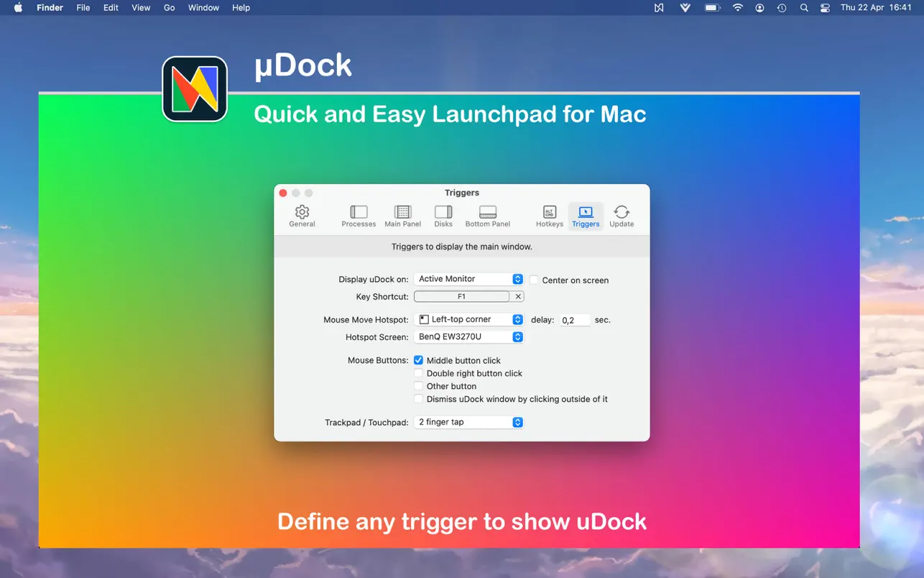This screenshot has height=578, width=924.
Task: Open the Finder menu
Action: tap(50, 8)
